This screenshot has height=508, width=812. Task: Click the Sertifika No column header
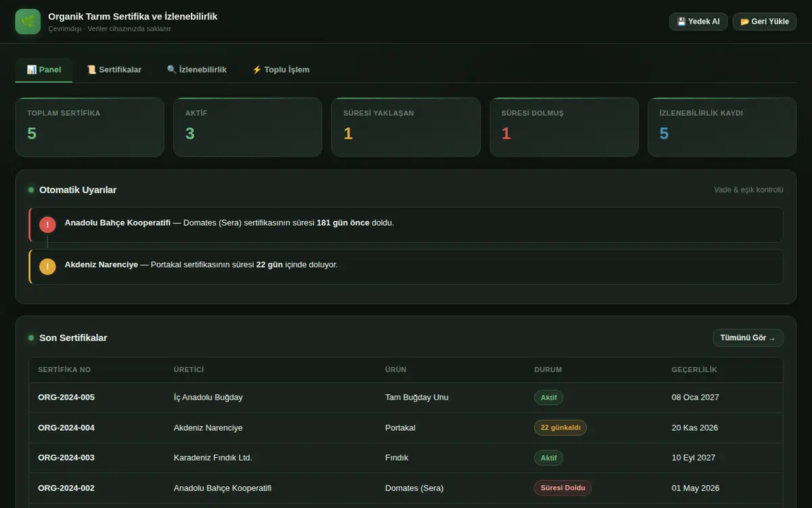[x=64, y=370]
